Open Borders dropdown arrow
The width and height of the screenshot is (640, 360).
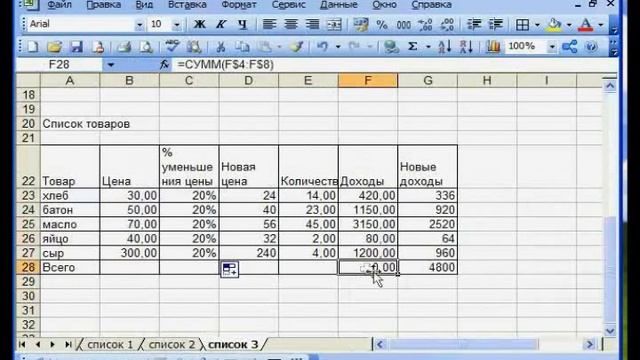537,25
